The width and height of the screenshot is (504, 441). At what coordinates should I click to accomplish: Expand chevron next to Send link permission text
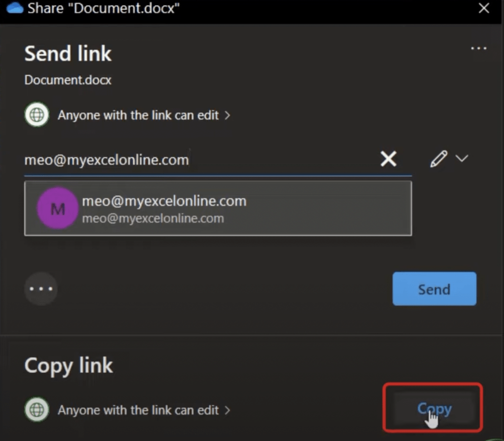click(x=227, y=115)
